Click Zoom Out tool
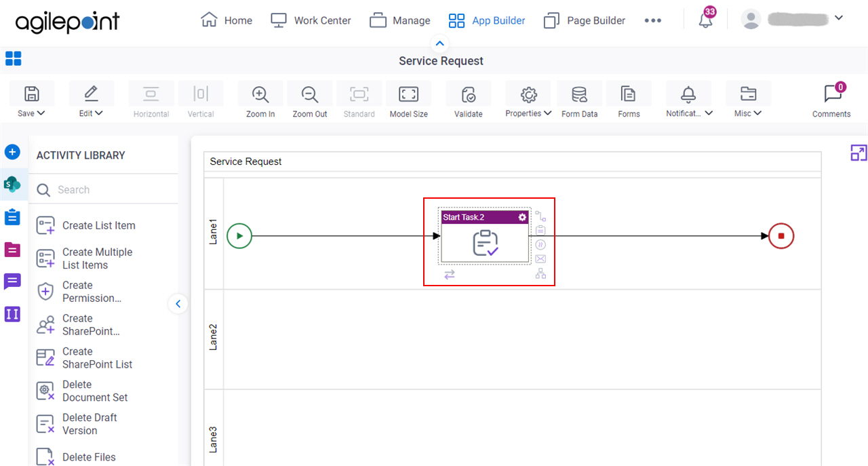Screen dimensions: 868x466 (310, 101)
